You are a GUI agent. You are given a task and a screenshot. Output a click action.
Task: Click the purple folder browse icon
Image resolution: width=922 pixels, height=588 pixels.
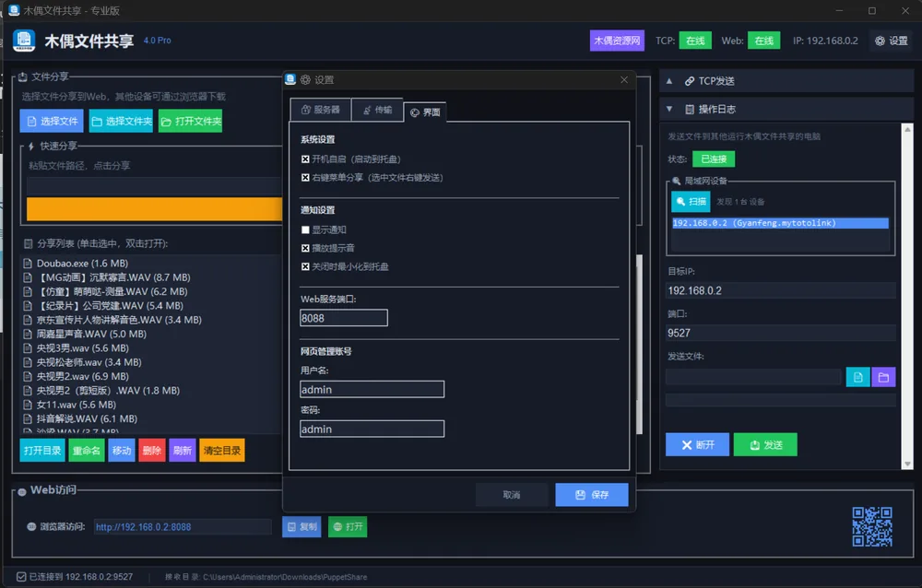(x=883, y=377)
